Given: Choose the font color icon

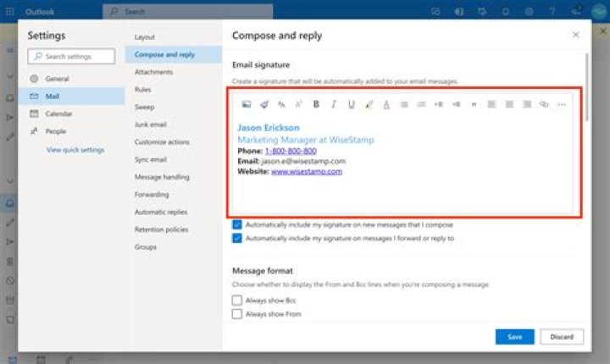Looking at the screenshot, I should tap(386, 104).
